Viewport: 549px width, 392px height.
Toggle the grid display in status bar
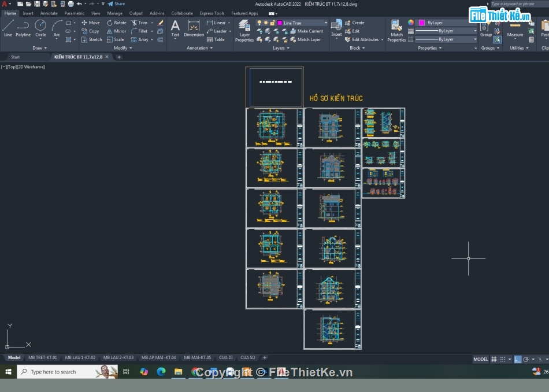point(495,359)
